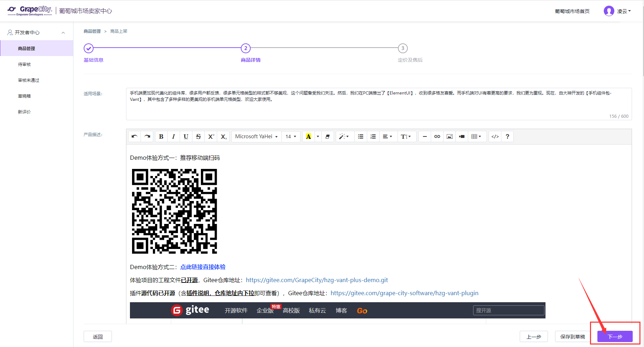Click 葡萄城市场卖家中心 header title
644x347 pixels.
click(x=85, y=11)
